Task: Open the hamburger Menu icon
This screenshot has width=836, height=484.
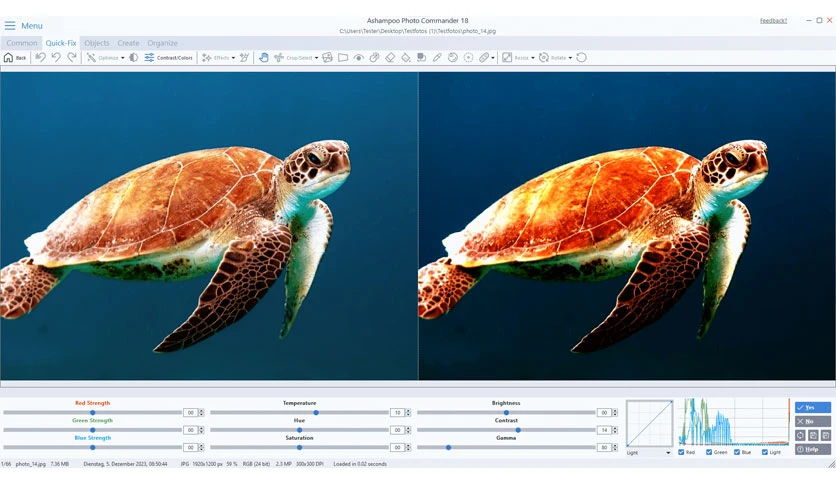Action: 10,26
